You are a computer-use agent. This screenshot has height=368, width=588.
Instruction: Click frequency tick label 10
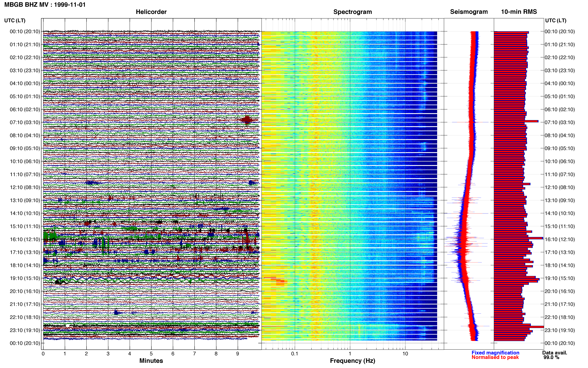(x=405, y=354)
